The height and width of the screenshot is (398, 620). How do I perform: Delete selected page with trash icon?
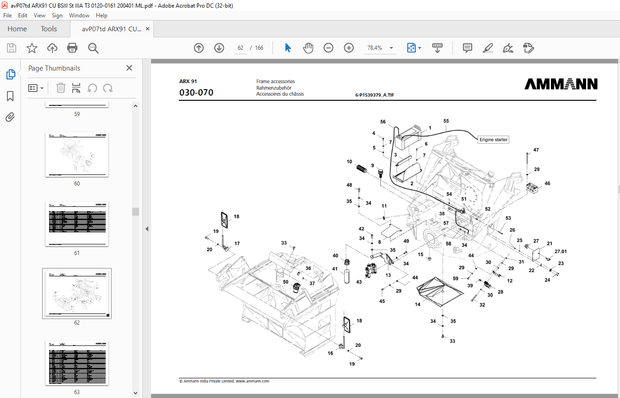click(x=60, y=88)
